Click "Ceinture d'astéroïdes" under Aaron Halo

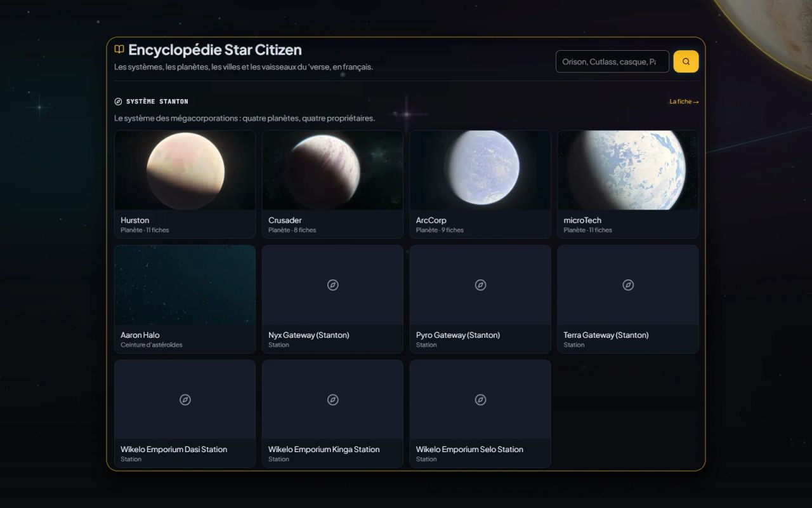point(152,345)
